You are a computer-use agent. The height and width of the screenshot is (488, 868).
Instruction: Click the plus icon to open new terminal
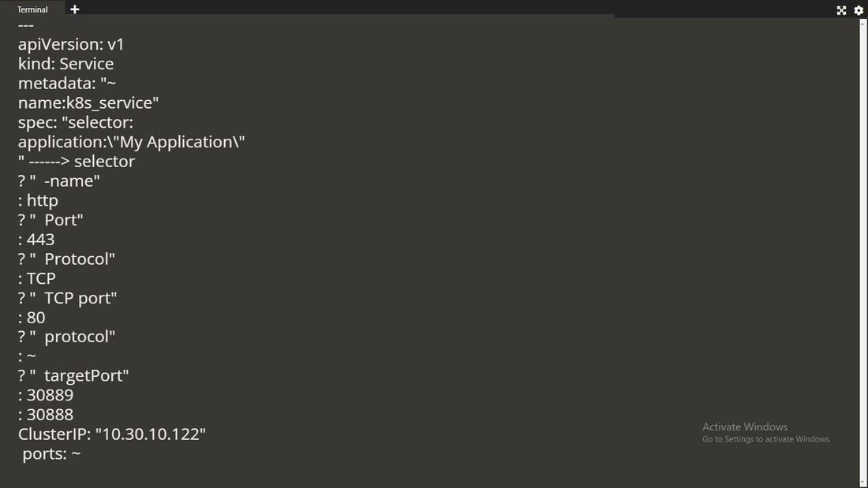[x=74, y=9]
